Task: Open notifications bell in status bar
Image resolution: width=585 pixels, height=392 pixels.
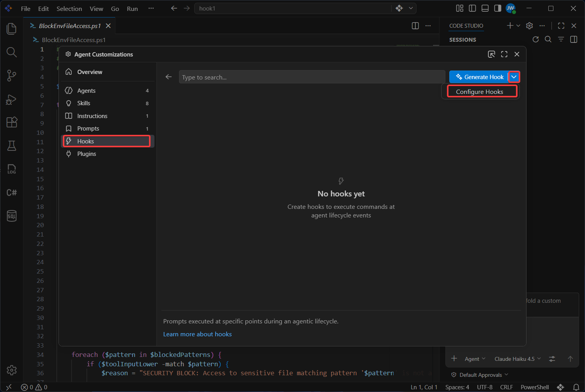Action: coord(576,387)
